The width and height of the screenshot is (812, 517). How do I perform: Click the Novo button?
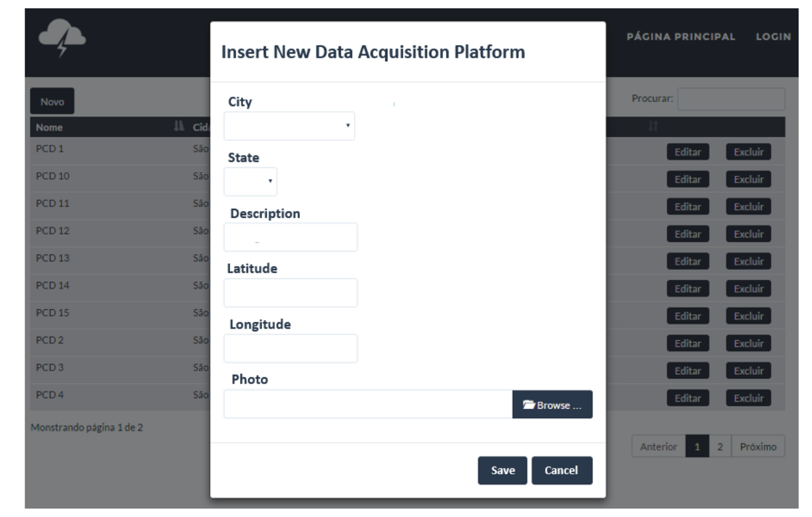point(52,102)
